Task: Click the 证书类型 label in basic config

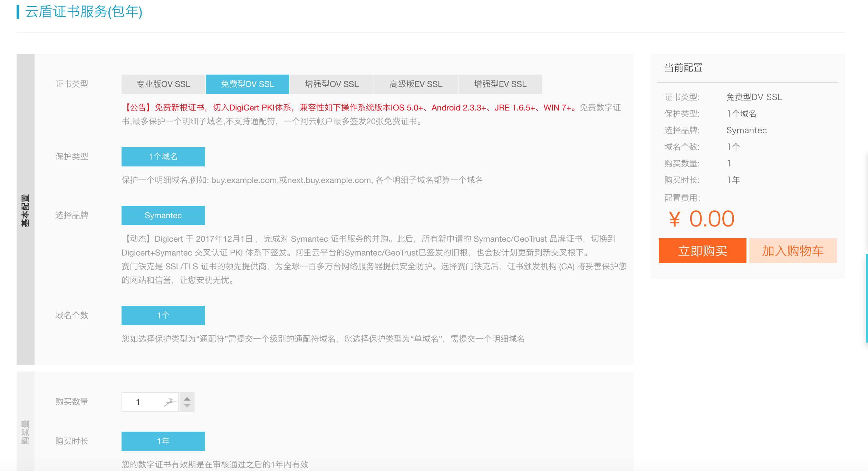Action: click(72, 84)
